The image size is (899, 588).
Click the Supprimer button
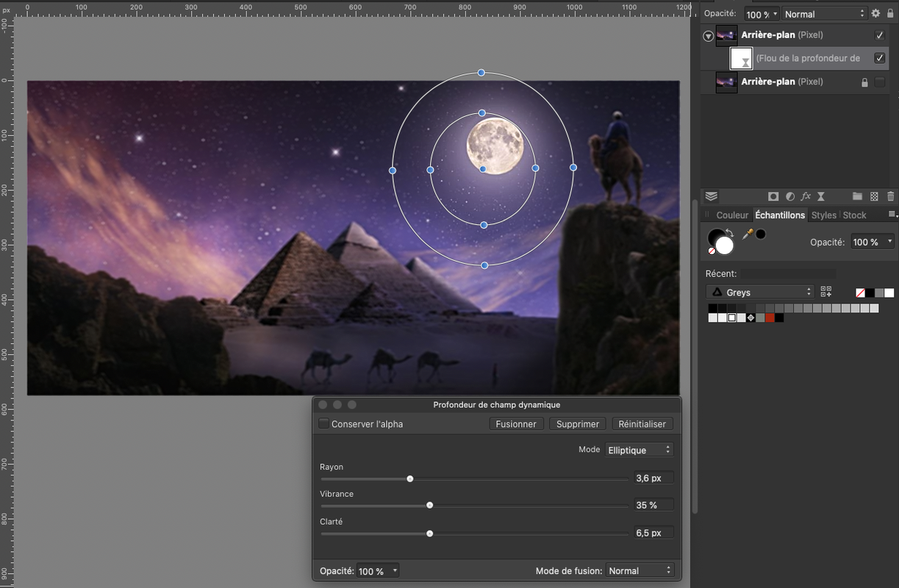tap(578, 424)
